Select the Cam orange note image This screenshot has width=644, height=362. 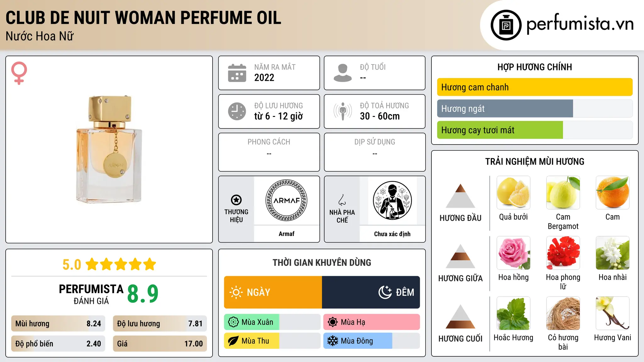click(x=613, y=193)
